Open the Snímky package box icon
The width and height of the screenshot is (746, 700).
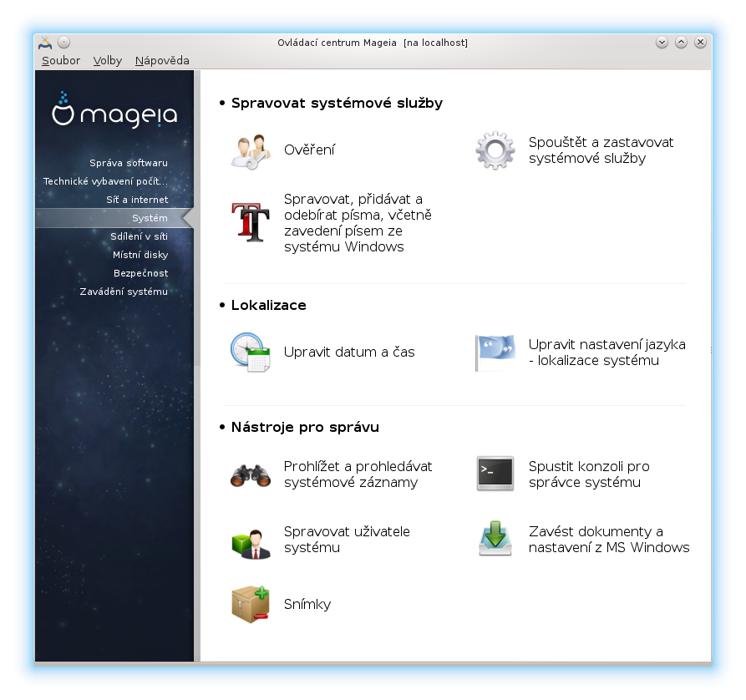click(251, 604)
